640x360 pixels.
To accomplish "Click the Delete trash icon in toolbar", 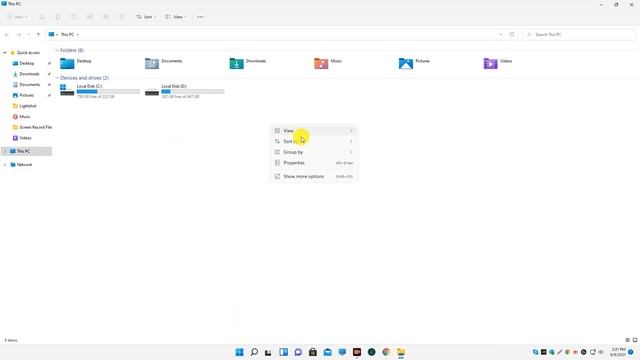I will (x=122, y=17).
